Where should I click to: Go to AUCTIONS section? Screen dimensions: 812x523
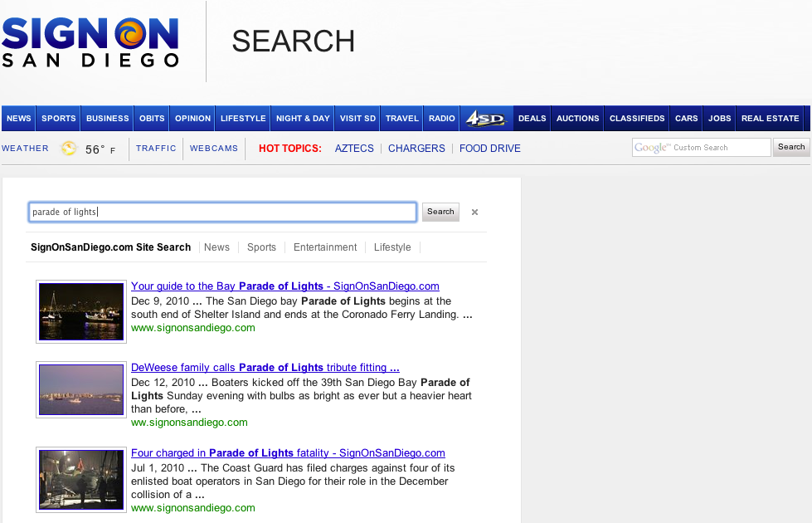(x=577, y=119)
